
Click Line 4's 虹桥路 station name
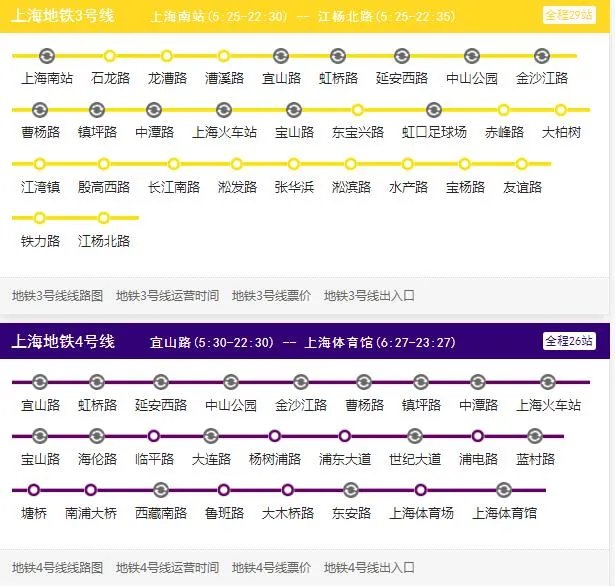click(97, 404)
